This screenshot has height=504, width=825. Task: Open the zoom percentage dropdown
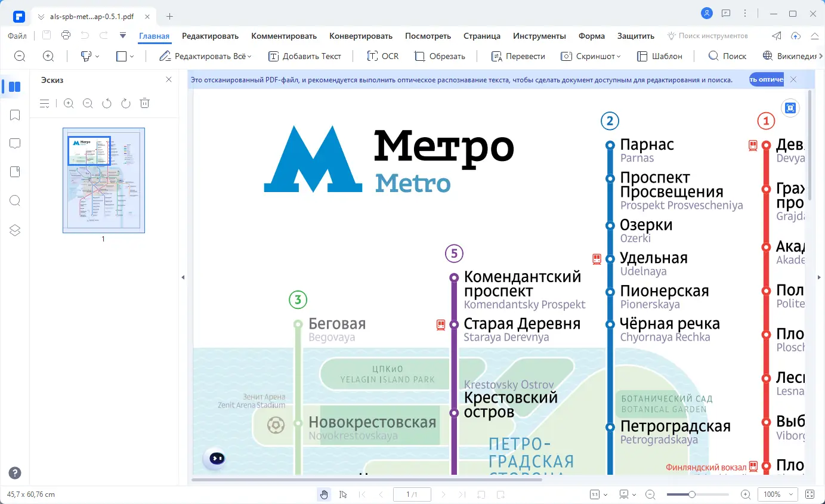coord(777,494)
